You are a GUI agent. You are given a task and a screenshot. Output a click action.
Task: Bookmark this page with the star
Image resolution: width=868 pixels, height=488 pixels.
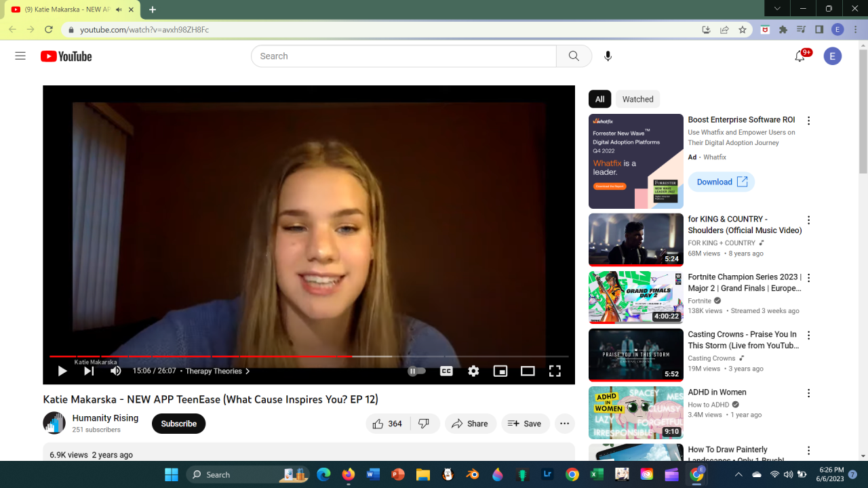point(743,30)
